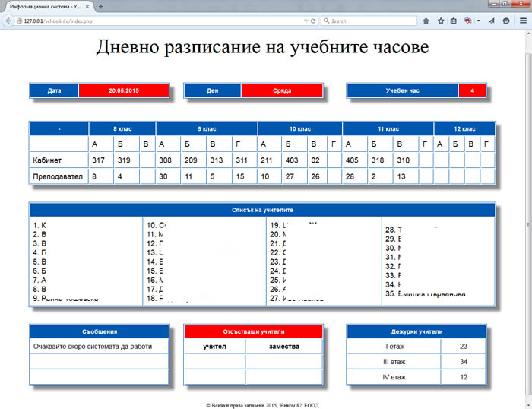Click the page title Дневно разписание

(x=262, y=46)
